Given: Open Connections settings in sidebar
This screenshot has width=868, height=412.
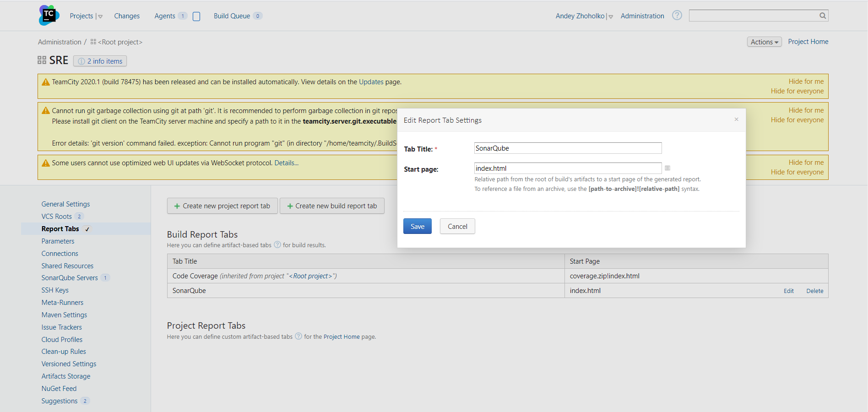Looking at the screenshot, I should click(x=60, y=254).
